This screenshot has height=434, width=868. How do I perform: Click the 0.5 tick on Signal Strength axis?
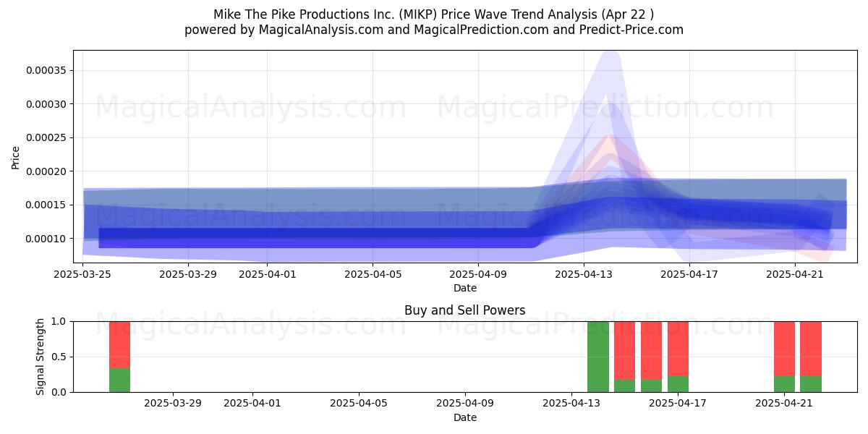pyautogui.click(x=59, y=357)
